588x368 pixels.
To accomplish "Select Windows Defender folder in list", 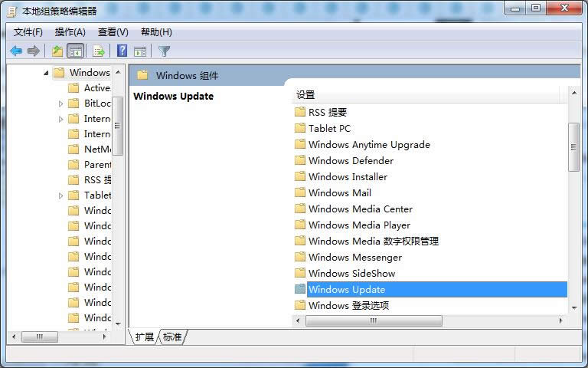I will click(x=351, y=161).
